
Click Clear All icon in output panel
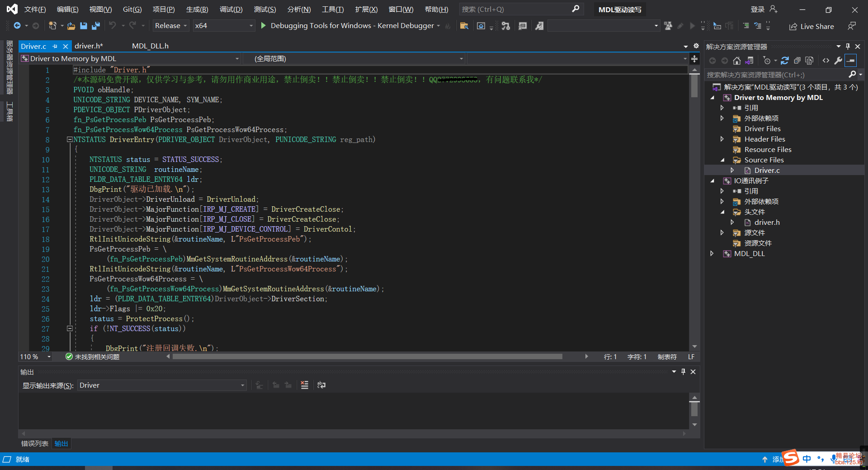tap(304, 385)
